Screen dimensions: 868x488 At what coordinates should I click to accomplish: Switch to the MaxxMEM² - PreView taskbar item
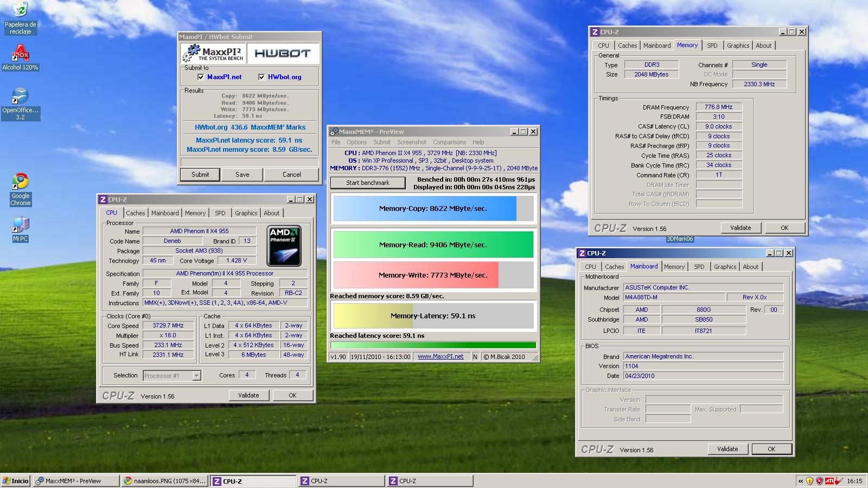[76, 481]
